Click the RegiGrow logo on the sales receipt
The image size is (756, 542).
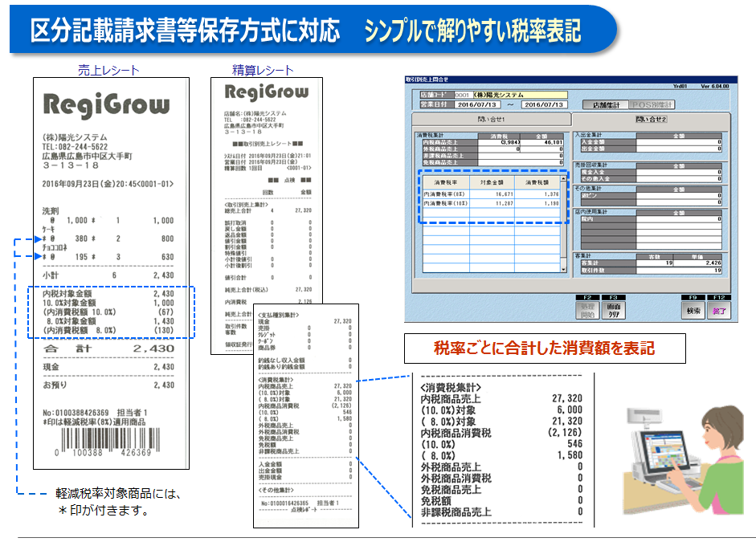107,105
